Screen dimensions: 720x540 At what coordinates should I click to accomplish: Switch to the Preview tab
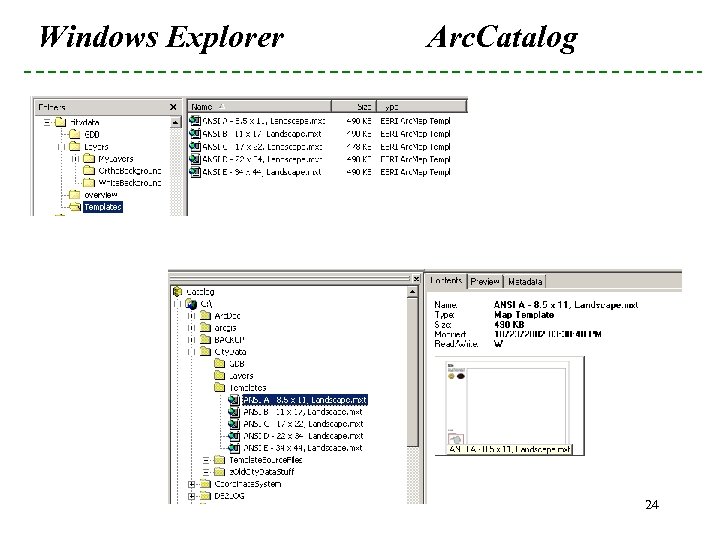pyautogui.click(x=485, y=281)
